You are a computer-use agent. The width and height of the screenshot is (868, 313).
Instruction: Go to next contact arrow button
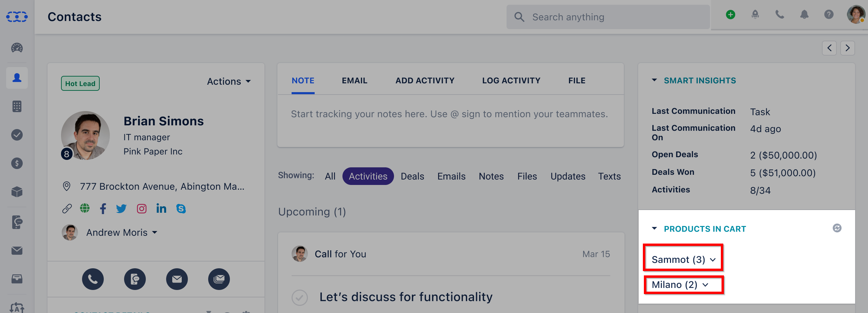pyautogui.click(x=847, y=48)
